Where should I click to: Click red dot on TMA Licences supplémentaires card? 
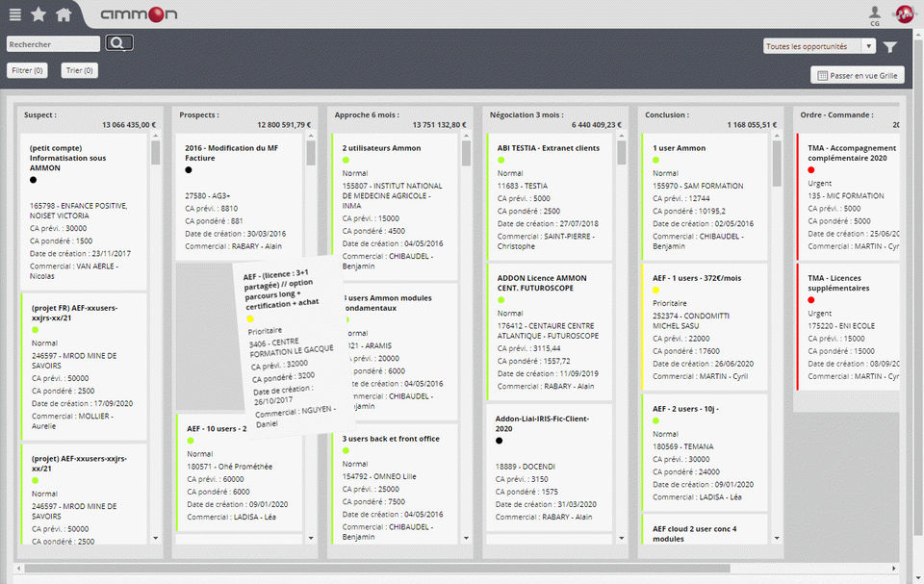pyautogui.click(x=810, y=300)
